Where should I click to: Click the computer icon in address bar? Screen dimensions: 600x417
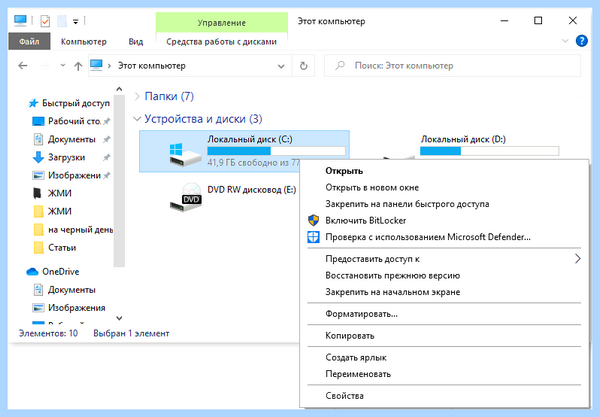[96, 65]
